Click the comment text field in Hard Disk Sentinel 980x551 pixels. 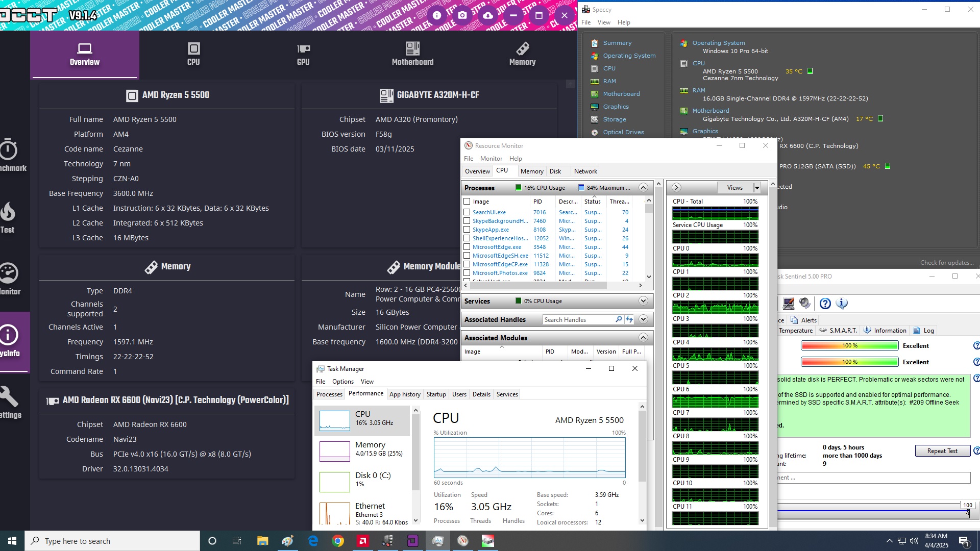click(874, 478)
